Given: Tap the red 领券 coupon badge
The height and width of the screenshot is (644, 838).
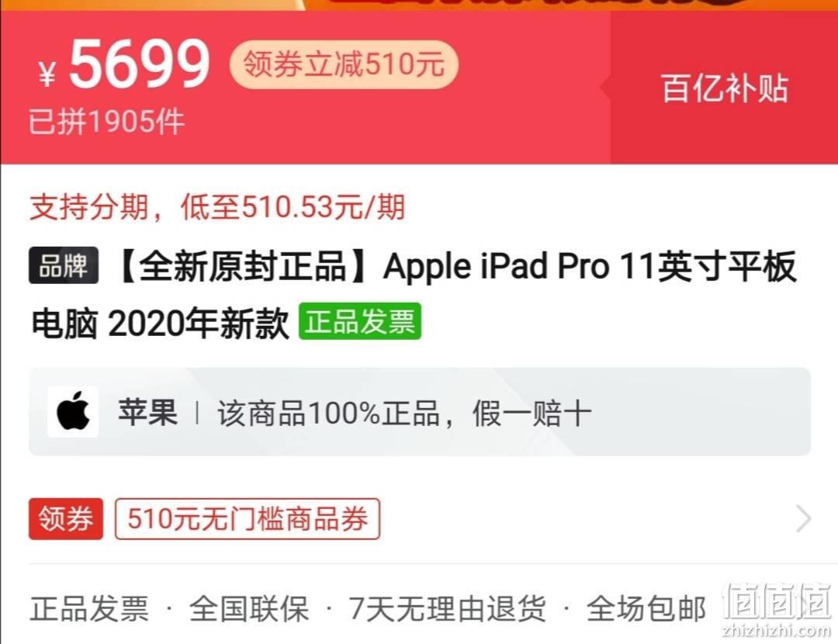Looking at the screenshot, I should pos(66,518).
